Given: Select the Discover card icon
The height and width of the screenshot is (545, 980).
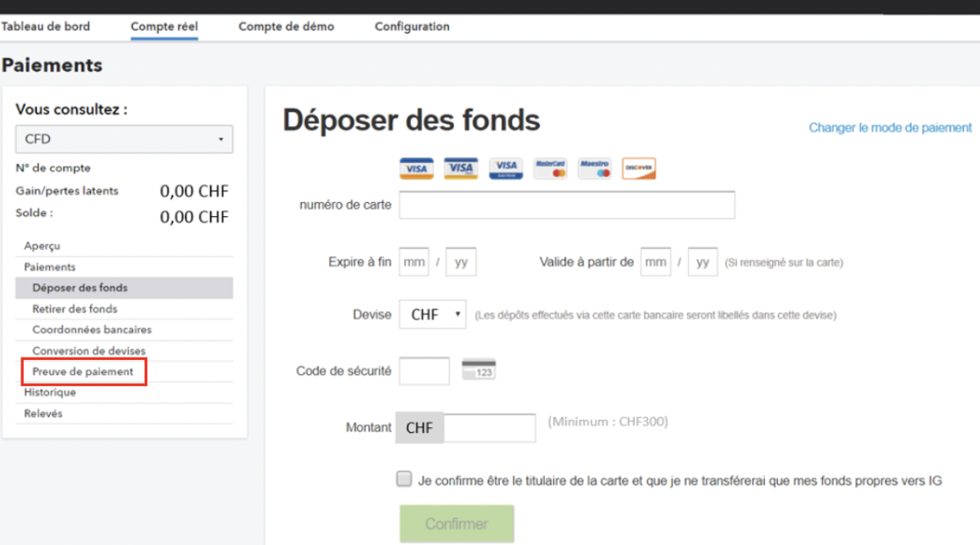Looking at the screenshot, I should click(638, 168).
